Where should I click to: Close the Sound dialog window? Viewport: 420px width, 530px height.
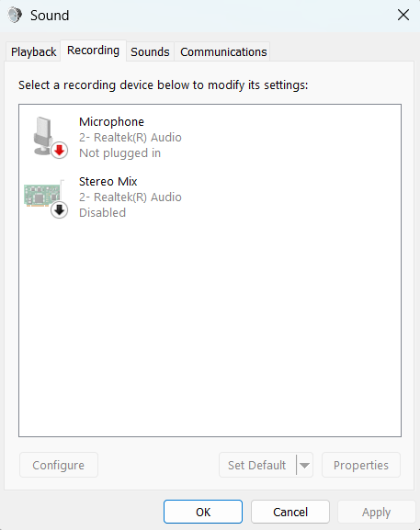pyautogui.click(x=403, y=15)
